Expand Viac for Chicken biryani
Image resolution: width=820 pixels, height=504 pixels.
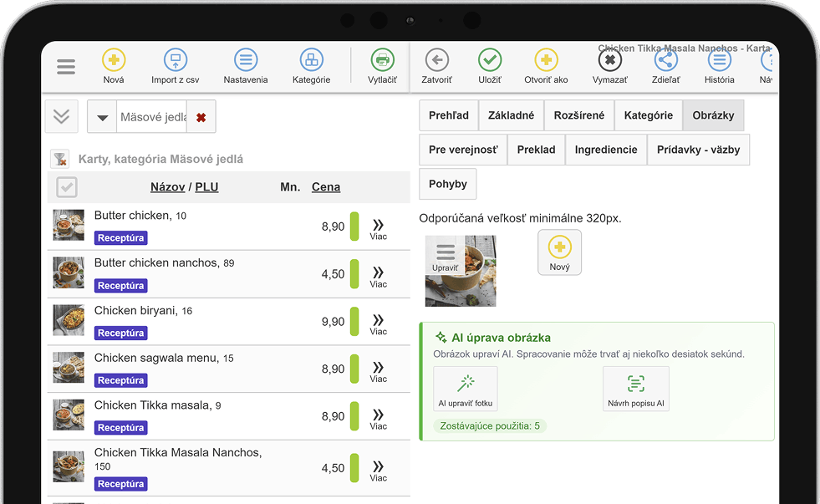click(x=378, y=324)
